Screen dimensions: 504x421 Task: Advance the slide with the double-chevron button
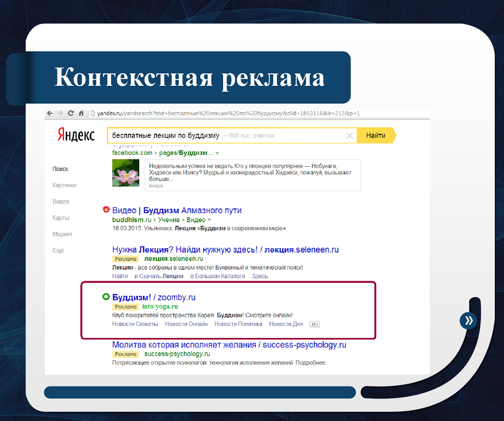tap(468, 320)
